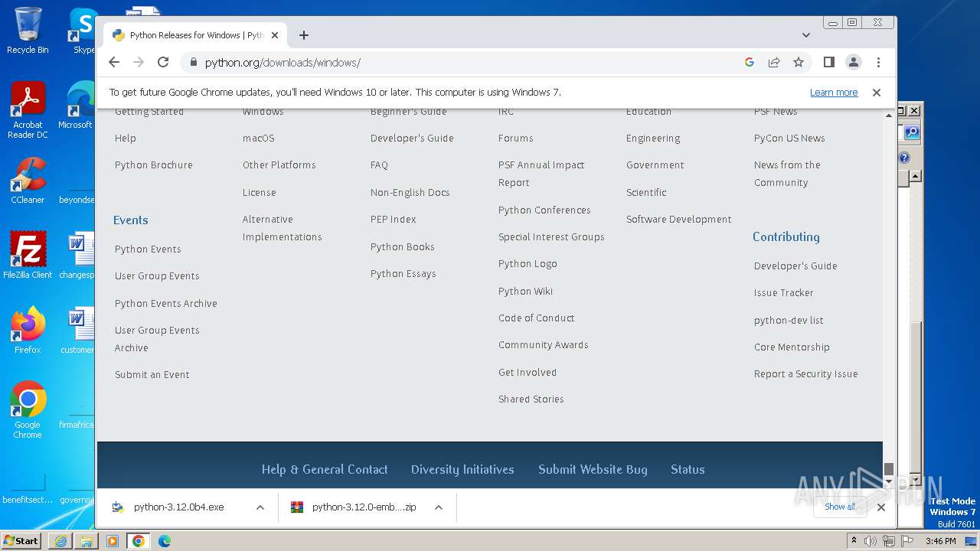Open Python Books link
The height and width of the screenshot is (551, 980).
(x=403, y=247)
